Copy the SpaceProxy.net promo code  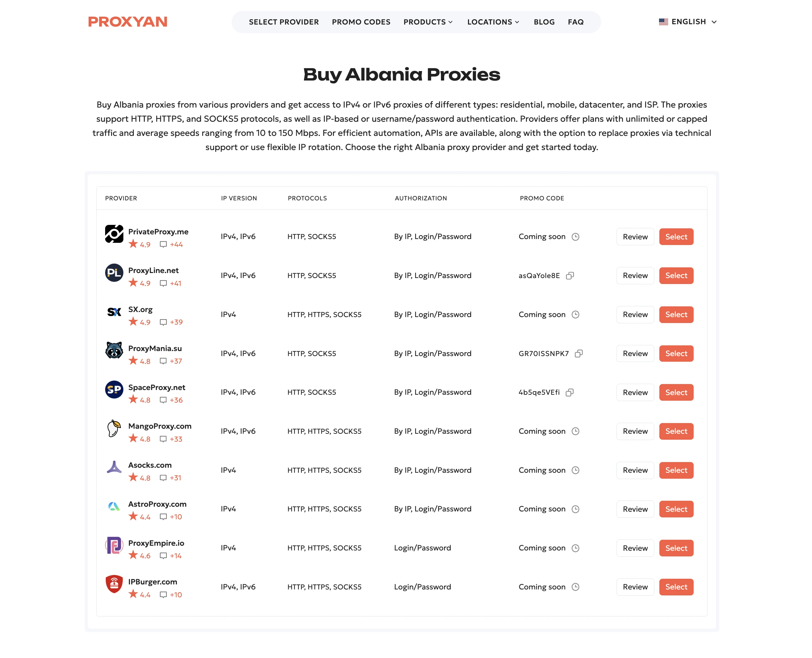569,392
